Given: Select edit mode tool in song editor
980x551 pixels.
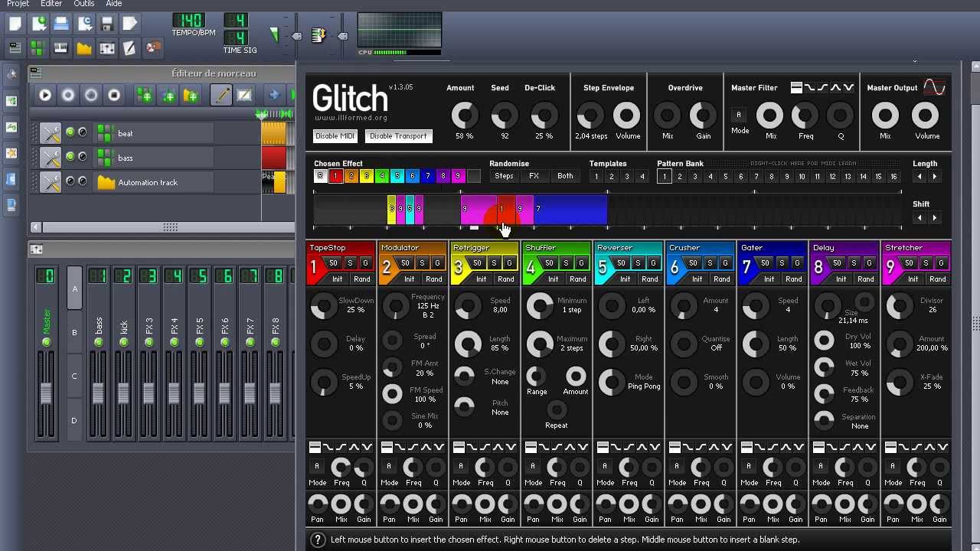Looking at the screenshot, I should (244, 95).
